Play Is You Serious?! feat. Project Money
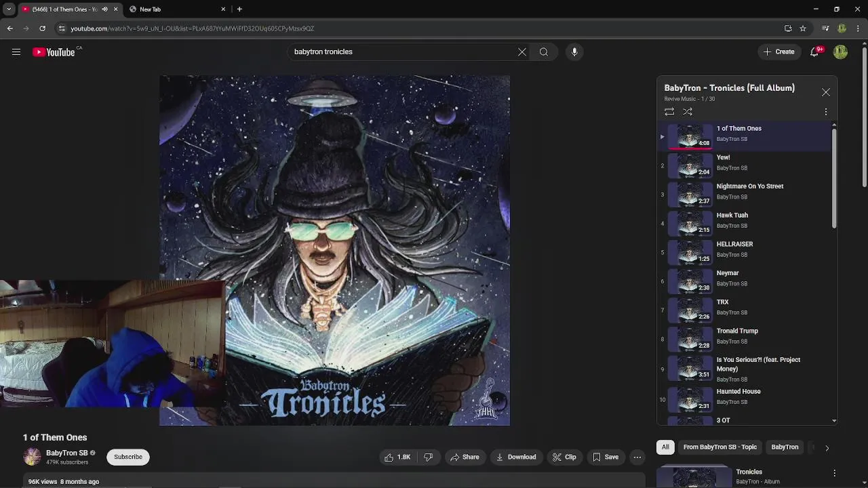The width and height of the screenshot is (868, 488). click(x=745, y=369)
